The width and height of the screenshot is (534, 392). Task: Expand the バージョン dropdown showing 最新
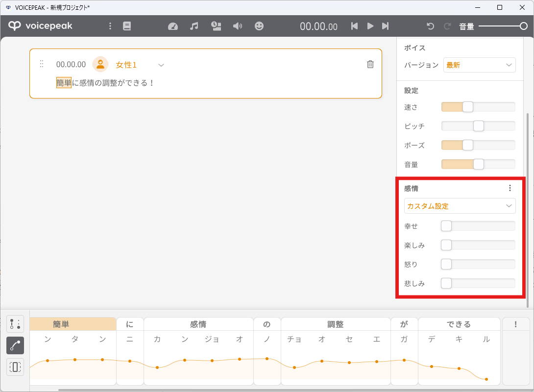coord(479,65)
